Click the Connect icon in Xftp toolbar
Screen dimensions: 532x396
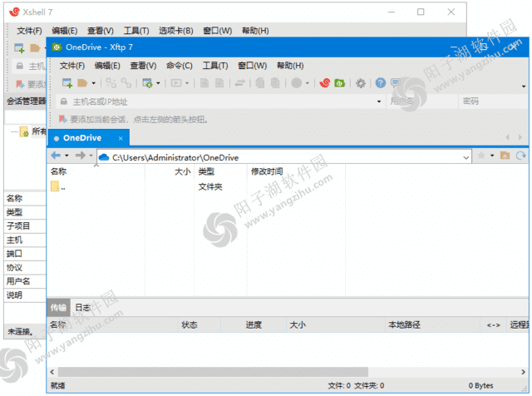[x=111, y=83]
